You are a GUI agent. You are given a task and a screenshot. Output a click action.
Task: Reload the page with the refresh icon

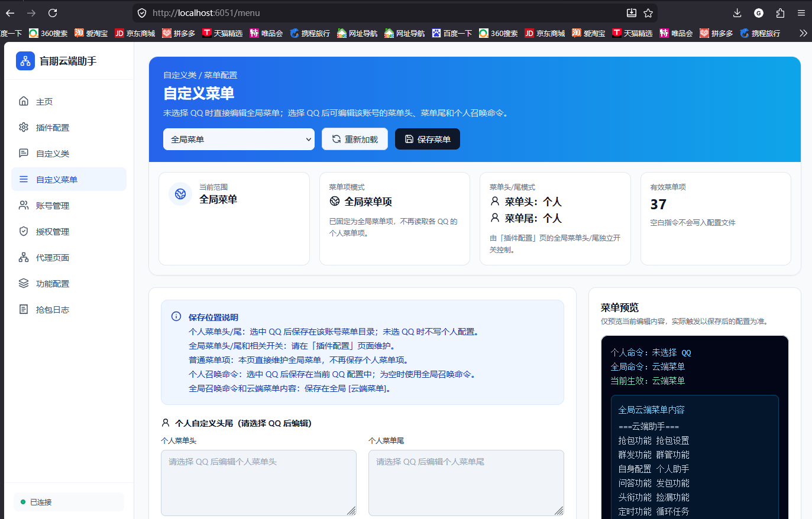(53, 13)
